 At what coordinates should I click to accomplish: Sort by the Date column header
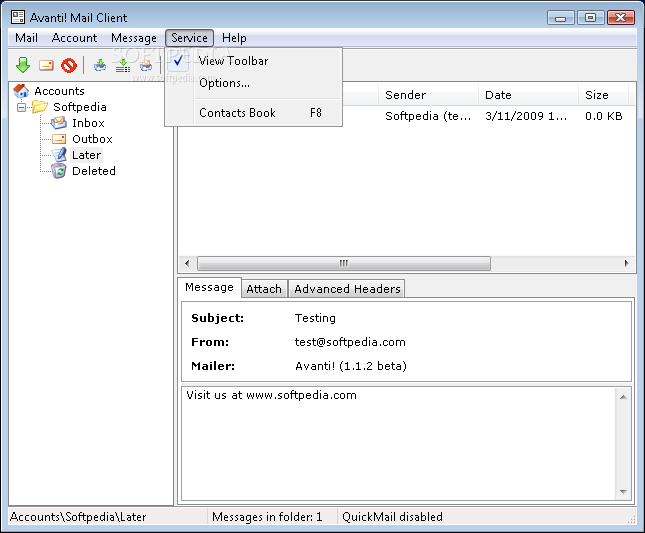(528, 95)
